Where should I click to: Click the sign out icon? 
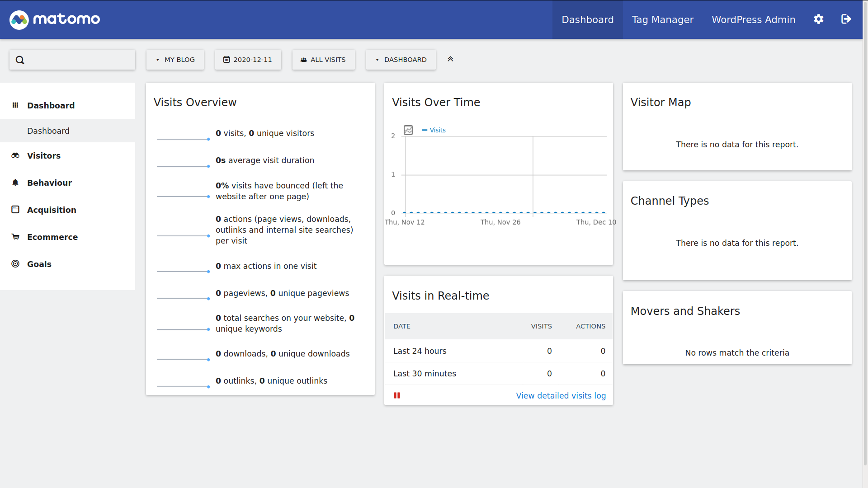[846, 19]
